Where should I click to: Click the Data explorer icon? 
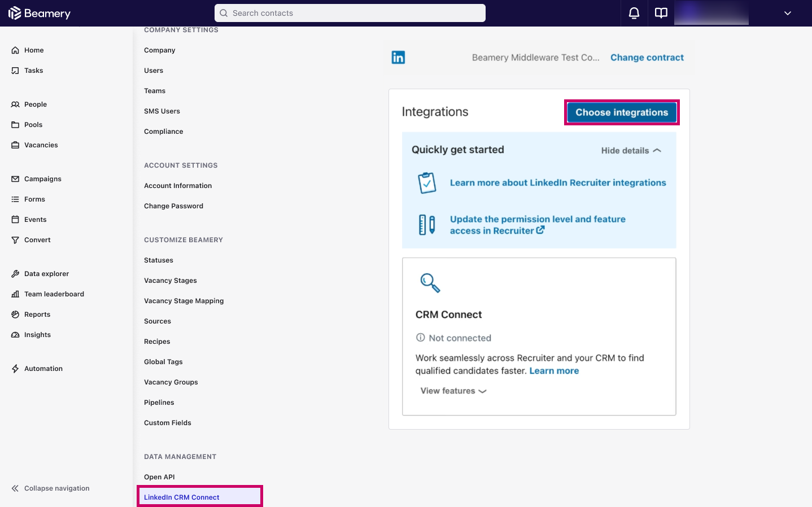(x=15, y=274)
